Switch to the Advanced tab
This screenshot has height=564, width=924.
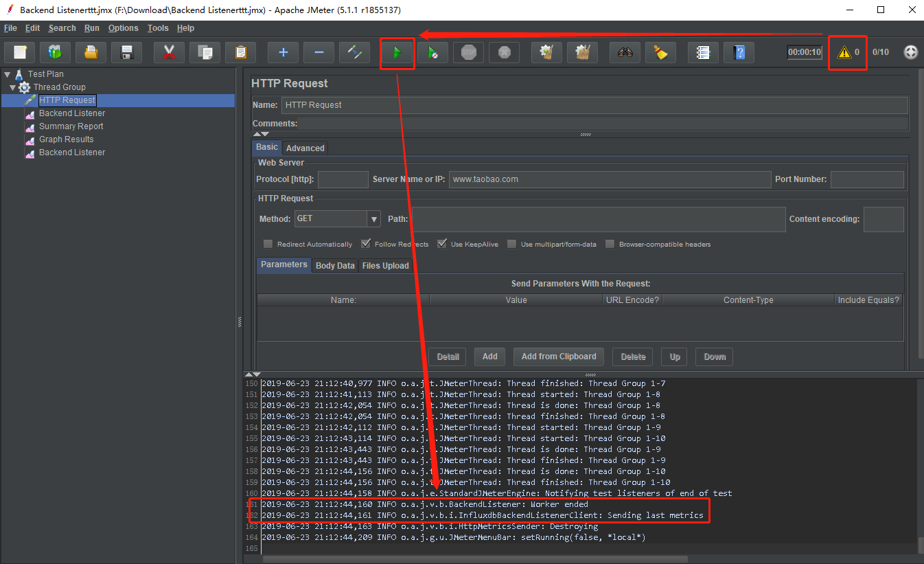pyautogui.click(x=305, y=148)
